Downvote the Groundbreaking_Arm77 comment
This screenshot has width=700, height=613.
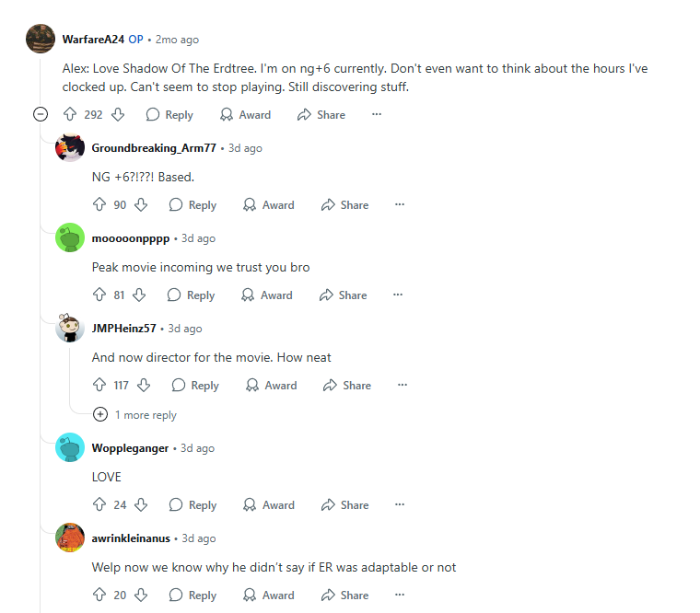[x=141, y=204]
